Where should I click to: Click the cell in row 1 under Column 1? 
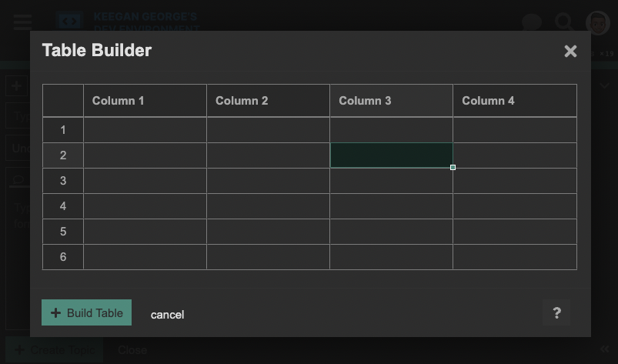tap(145, 130)
